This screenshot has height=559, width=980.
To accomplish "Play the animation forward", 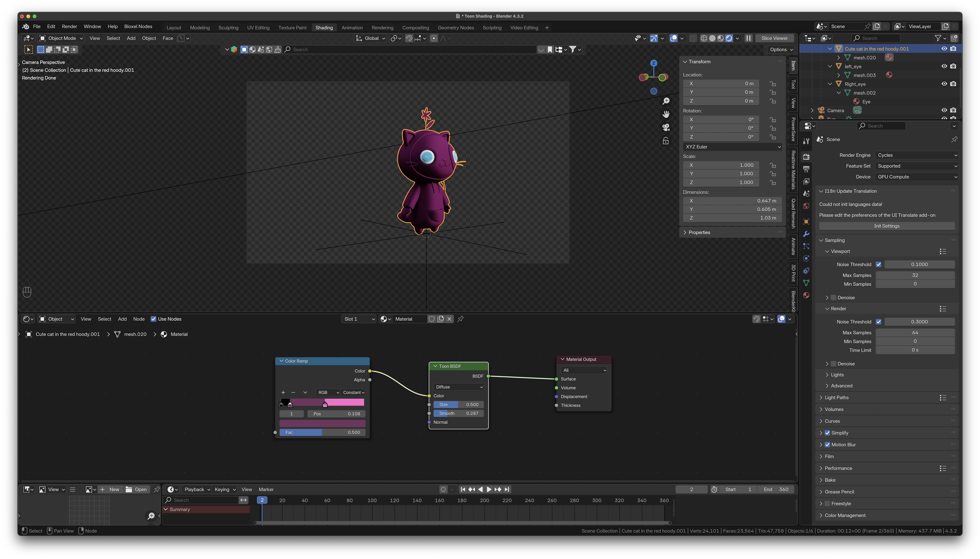I will (489, 490).
